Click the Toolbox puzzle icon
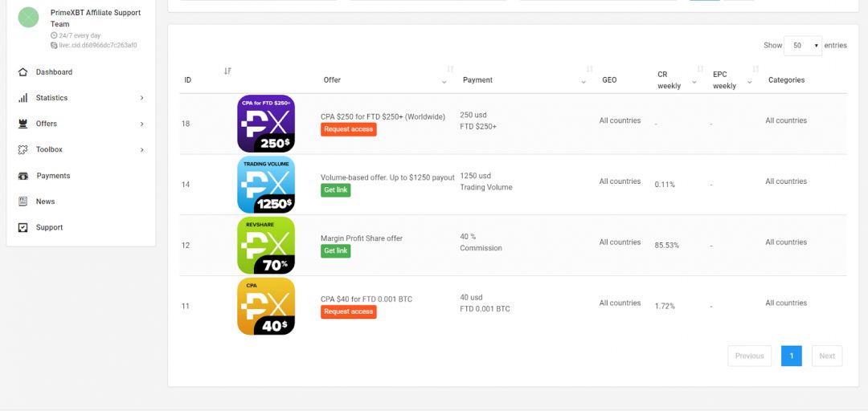The height and width of the screenshot is (411, 868). tap(23, 149)
